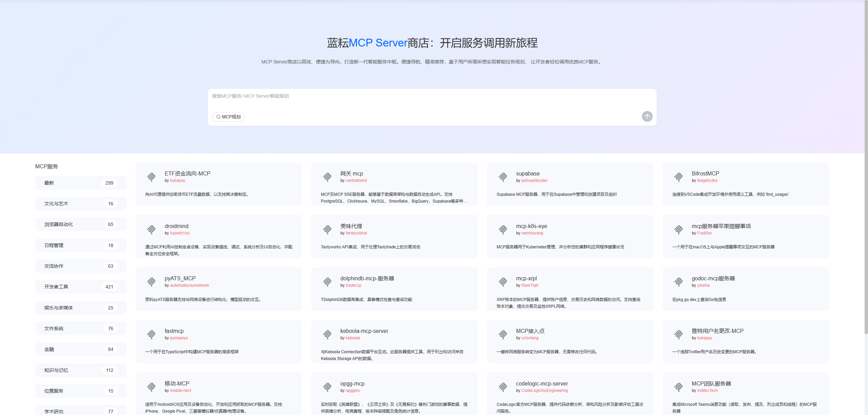The image size is (868, 415).
Task: Select the 金融 category
Action: (x=80, y=349)
